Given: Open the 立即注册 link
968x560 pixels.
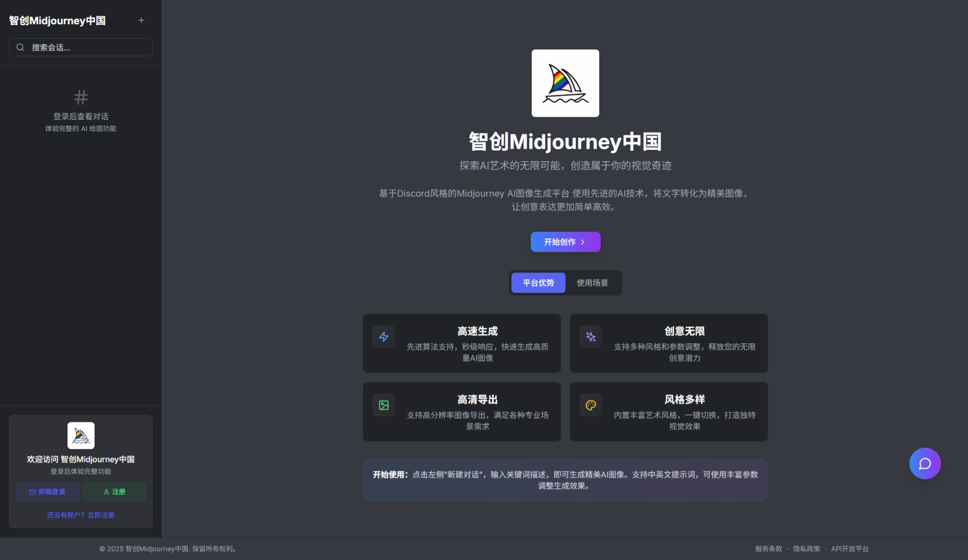Looking at the screenshot, I should (101, 515).
